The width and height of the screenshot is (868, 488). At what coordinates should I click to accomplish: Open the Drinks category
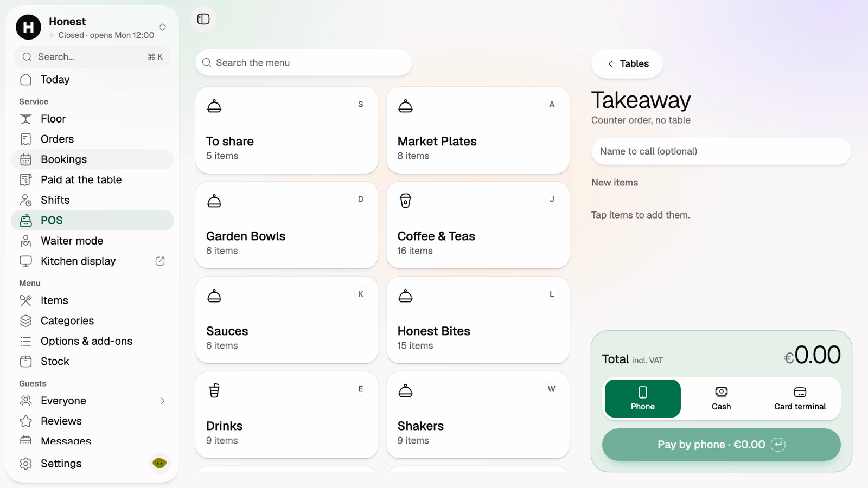click(x=287, y=415)
